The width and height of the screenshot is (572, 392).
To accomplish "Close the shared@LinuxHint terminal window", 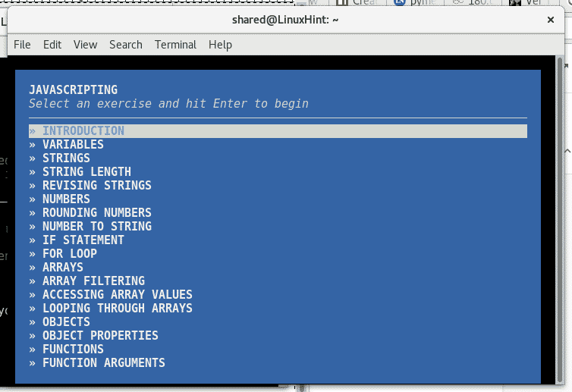I will (551, 20).
